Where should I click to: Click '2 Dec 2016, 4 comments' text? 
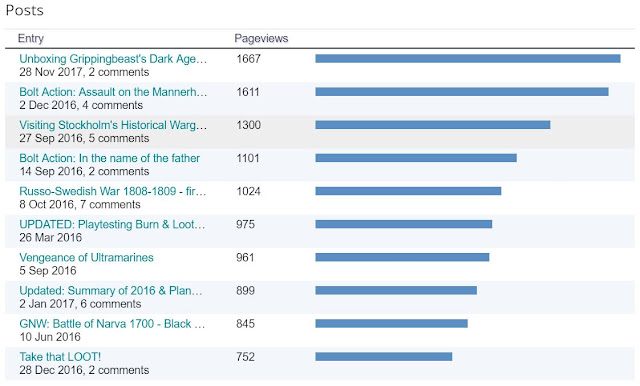[81, 105]
